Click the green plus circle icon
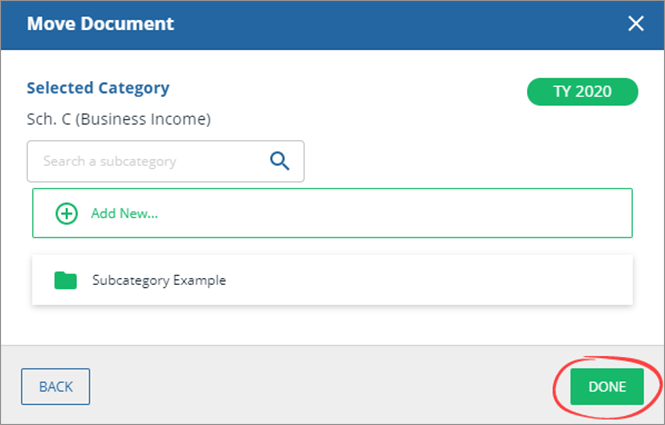665x425 pixels. [x=66, y=213]
